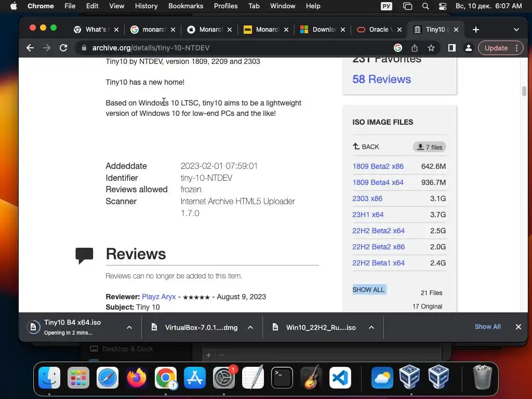Image resolution: width=532 pixels, height=399 pixels.
Task: Click SHOW ALL files link
Action: [368, 290]
